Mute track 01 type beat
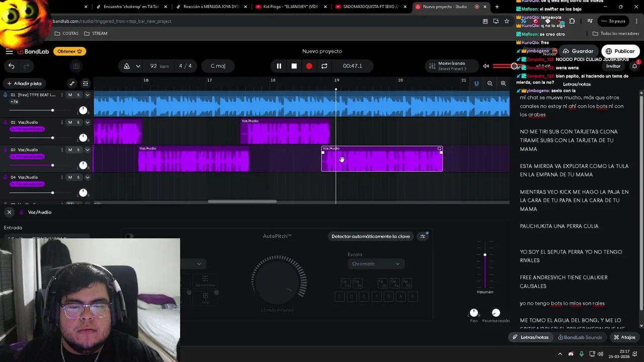The width and height of the screenshot is (644, 362). [x=70, y=95]
